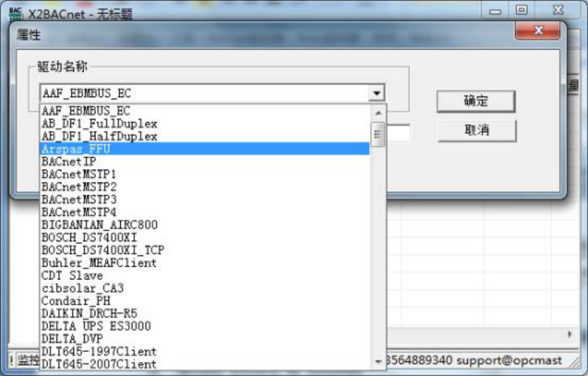Select Condair_PH driver entry
The image size is (588, 376).
204,301
